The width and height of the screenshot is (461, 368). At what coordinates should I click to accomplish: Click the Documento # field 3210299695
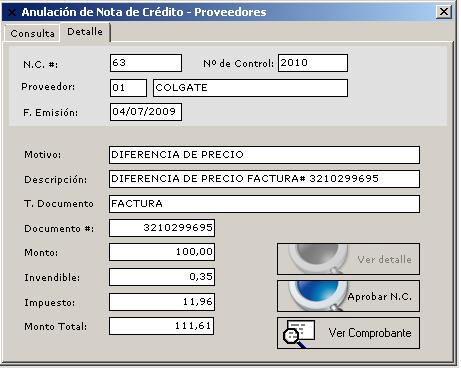[x=162, y=228]
